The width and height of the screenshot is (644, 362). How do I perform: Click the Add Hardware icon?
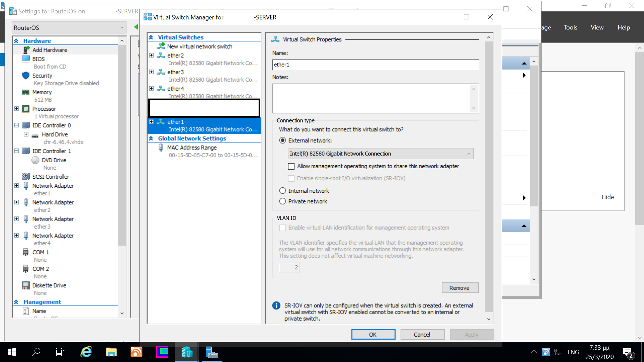[x=26, y=50]
